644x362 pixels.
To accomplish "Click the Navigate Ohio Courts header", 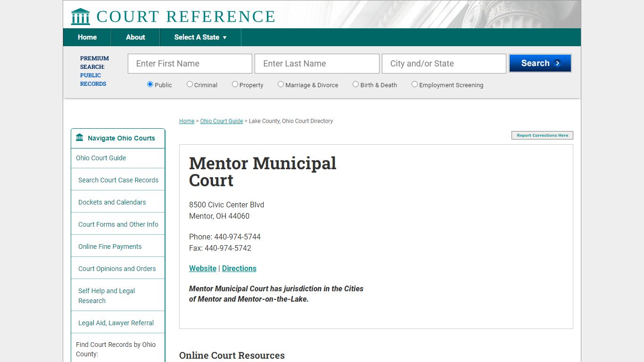I will 118,138.
